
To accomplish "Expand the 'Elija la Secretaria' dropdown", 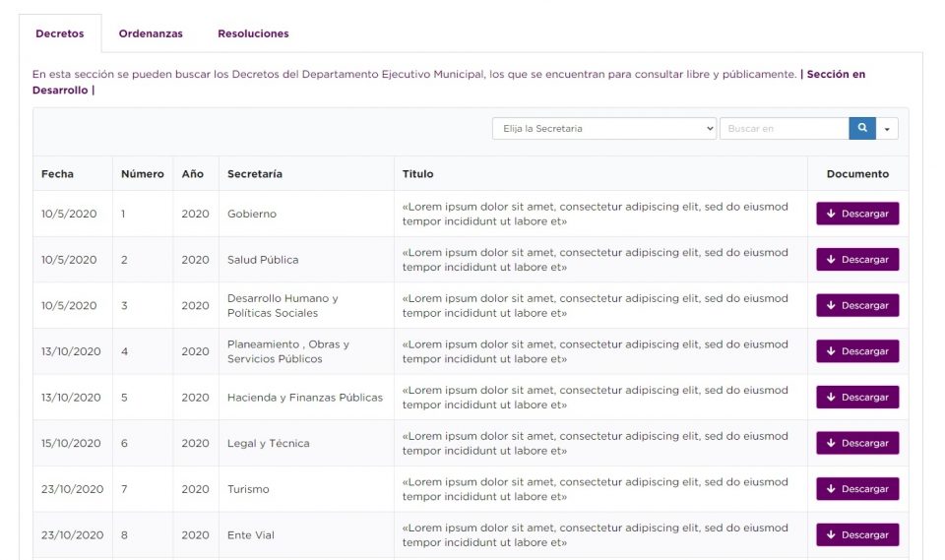I will pos(604,129).
